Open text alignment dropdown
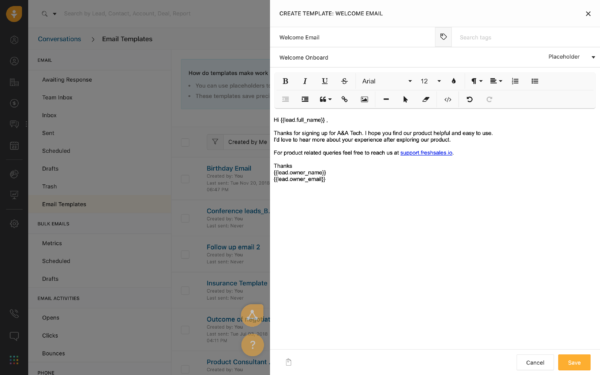The width and height of the screenshot is (600, 375). 496,81
